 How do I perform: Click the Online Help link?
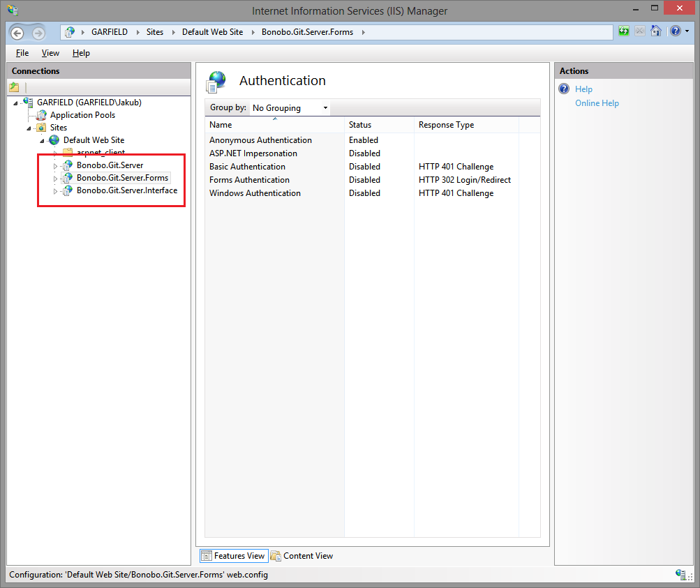[x=597, y=103]
